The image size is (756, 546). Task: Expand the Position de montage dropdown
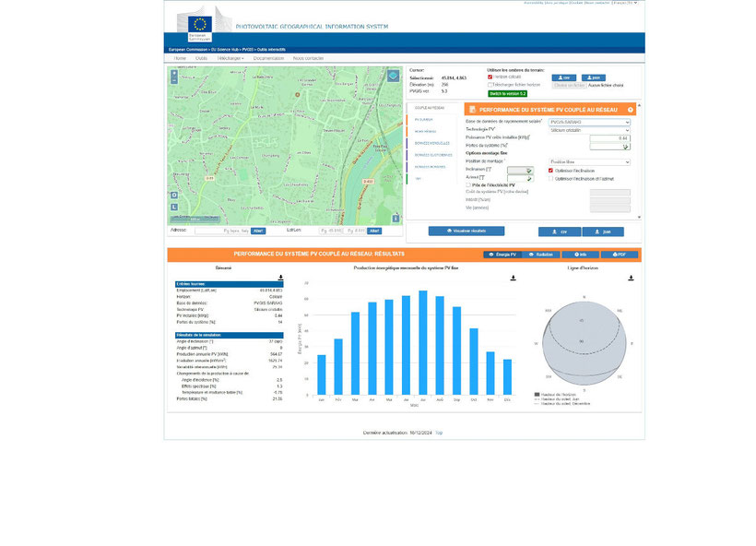[x=589, y=162]
